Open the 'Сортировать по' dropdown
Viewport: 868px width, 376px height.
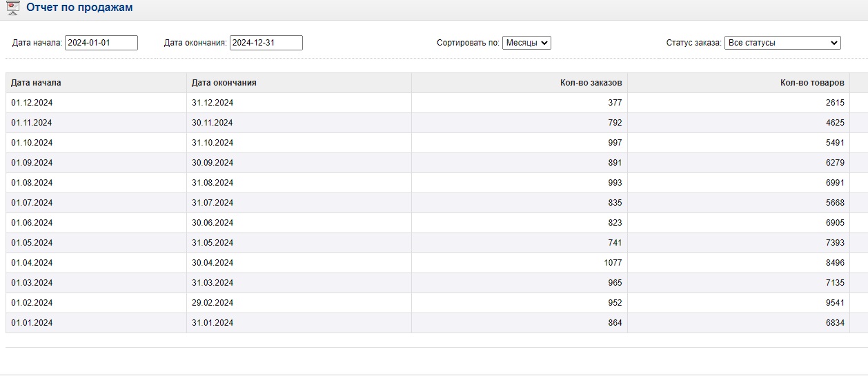526,43
